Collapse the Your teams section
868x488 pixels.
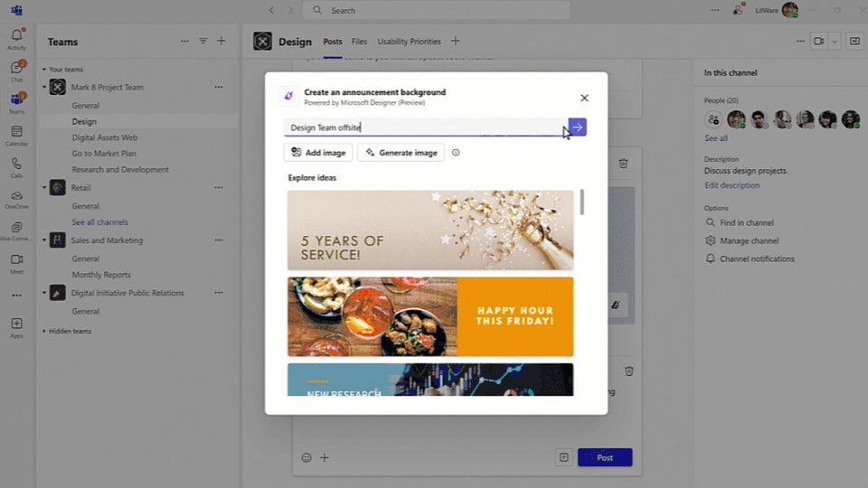click(44, 70)
